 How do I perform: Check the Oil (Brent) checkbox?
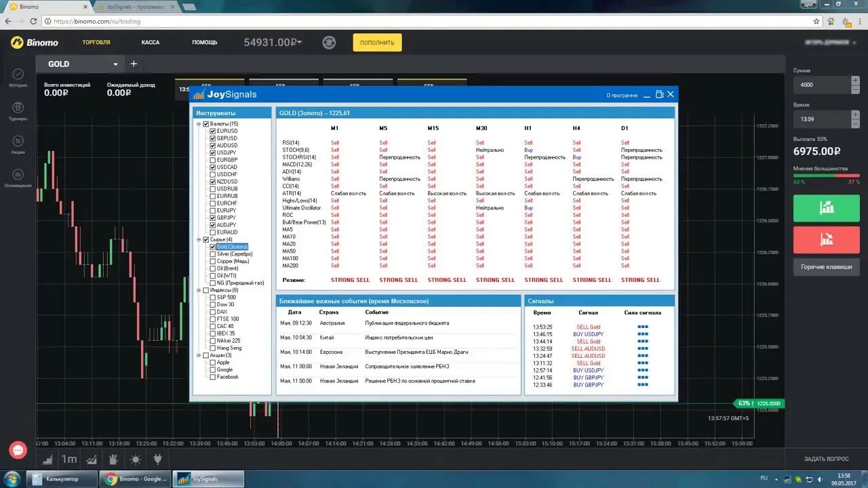pyautogui.click(x=213, y=268)
